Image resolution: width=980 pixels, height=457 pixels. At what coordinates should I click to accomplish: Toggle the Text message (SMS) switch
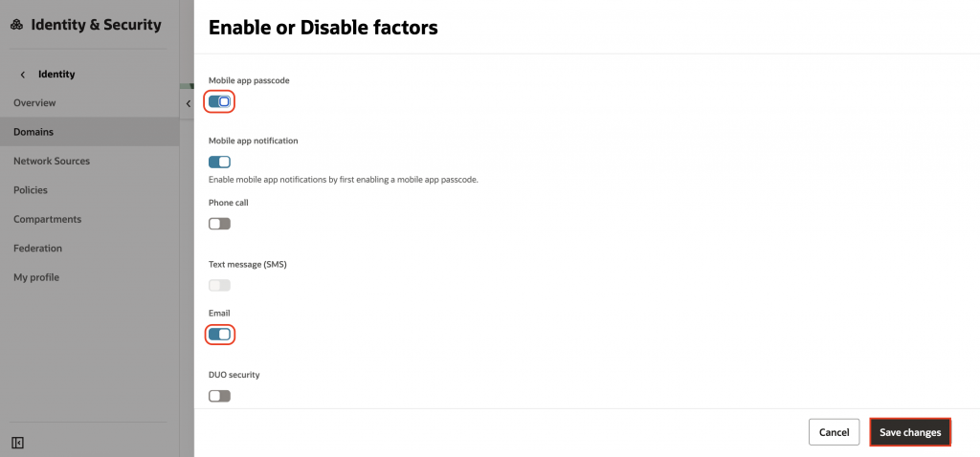point(219,285)
